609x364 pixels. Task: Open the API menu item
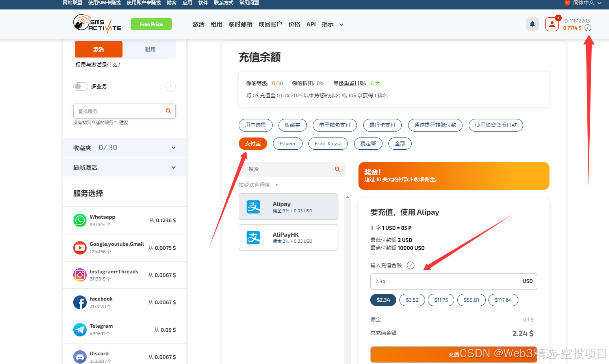311,24
